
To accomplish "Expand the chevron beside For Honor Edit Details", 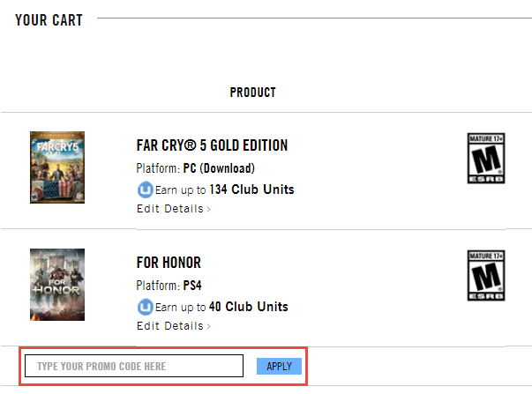I will [x=209, y=326].
